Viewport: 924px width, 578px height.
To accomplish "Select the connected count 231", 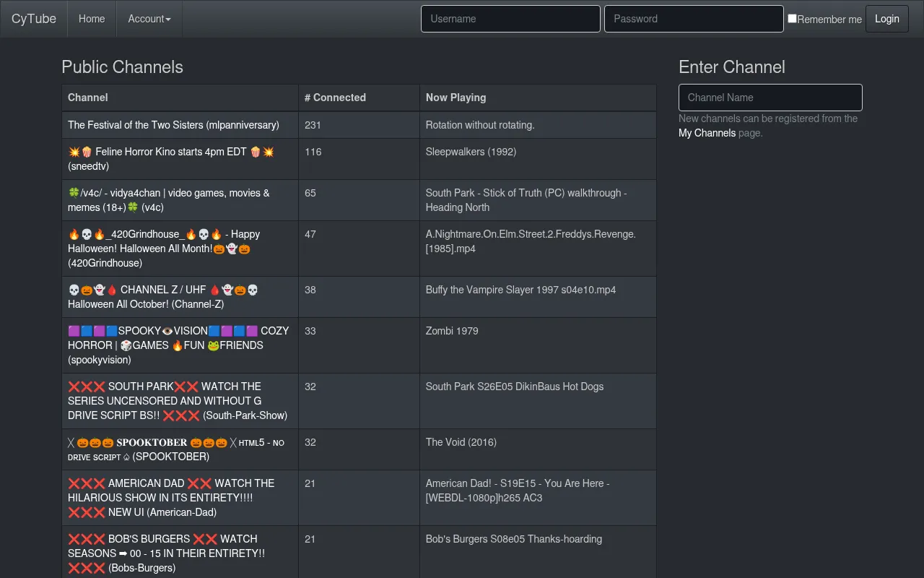I will pos(313,125).
